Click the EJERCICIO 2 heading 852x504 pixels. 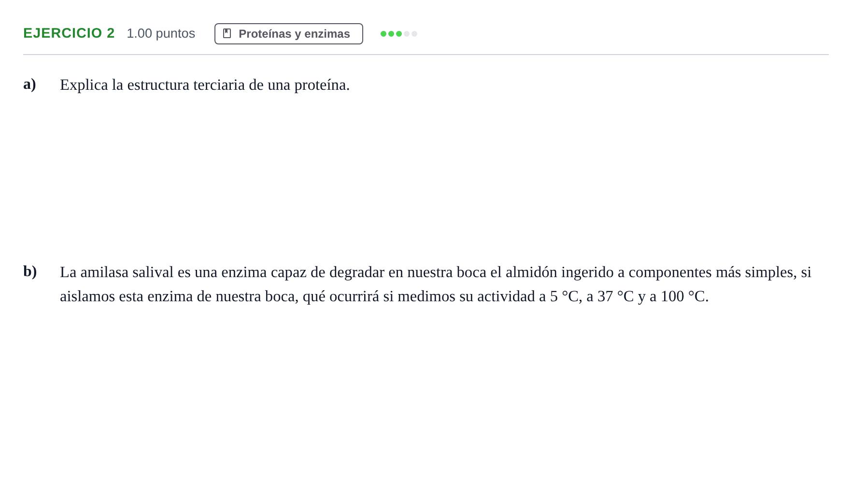[x=69, y=33]
